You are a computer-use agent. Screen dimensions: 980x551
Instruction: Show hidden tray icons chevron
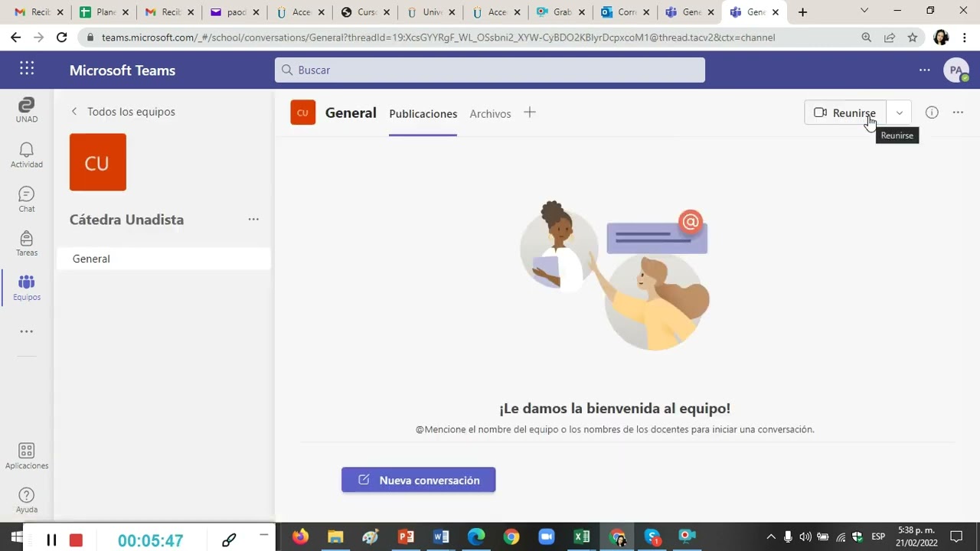tap(771, 536)
